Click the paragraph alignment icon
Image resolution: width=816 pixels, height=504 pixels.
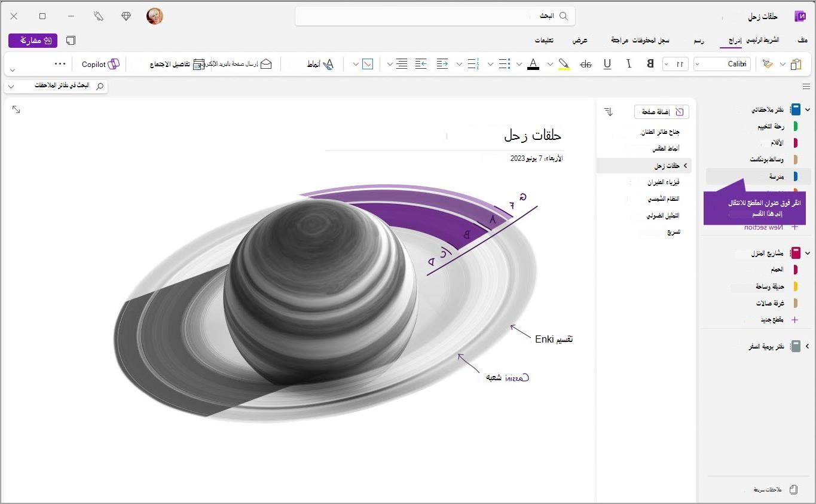pyautogui.click(x=402, y=64)
